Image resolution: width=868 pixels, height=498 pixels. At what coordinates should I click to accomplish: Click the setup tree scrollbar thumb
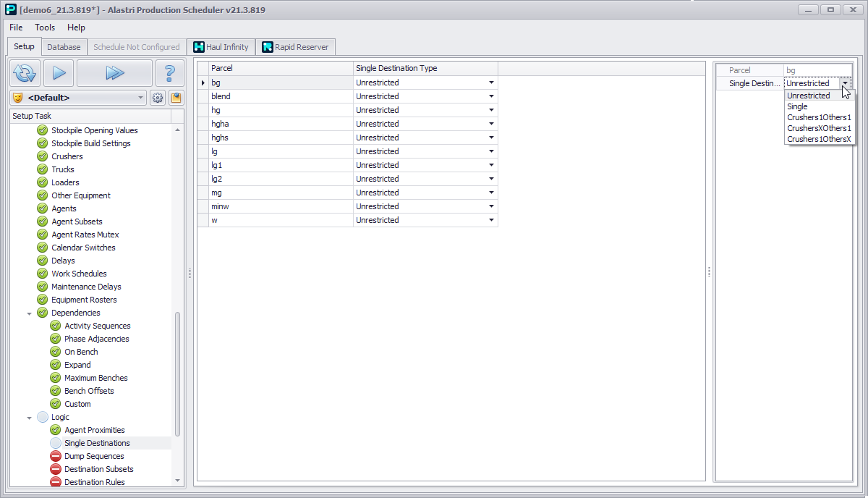pyautogui.click(x=178, y=374)
